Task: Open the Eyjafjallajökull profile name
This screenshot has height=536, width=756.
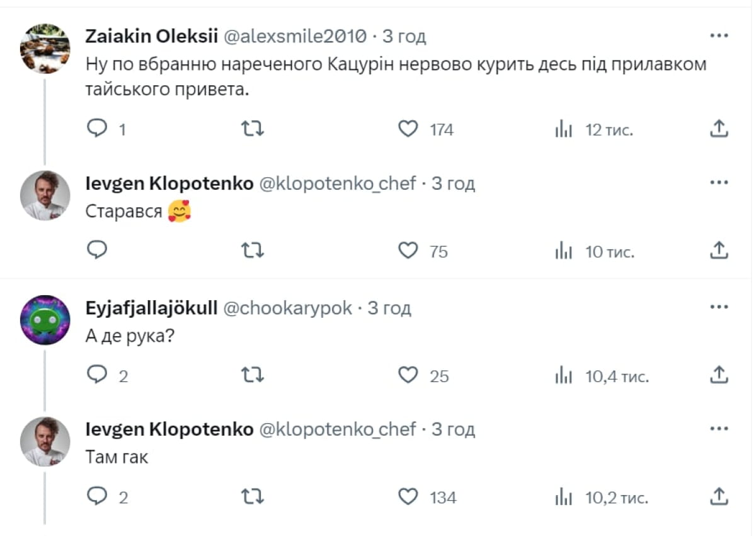Action: pos(151,308)
